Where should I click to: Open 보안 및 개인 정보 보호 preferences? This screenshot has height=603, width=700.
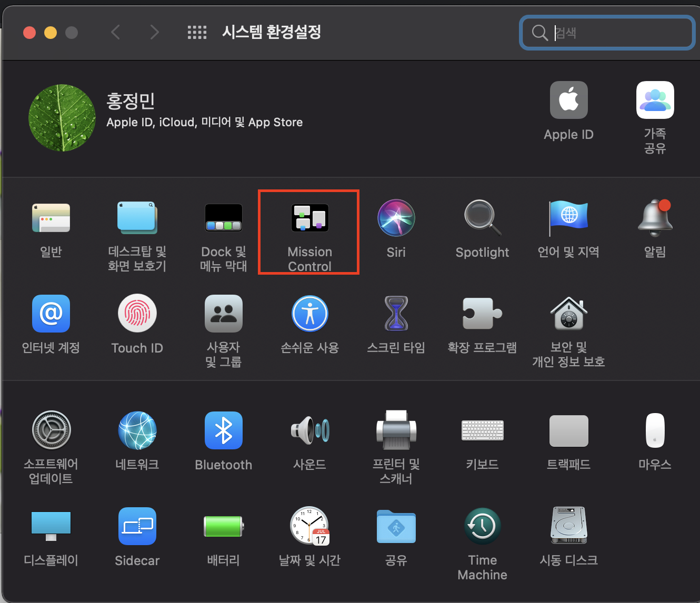pyautogui.click(x=568, y=314)
